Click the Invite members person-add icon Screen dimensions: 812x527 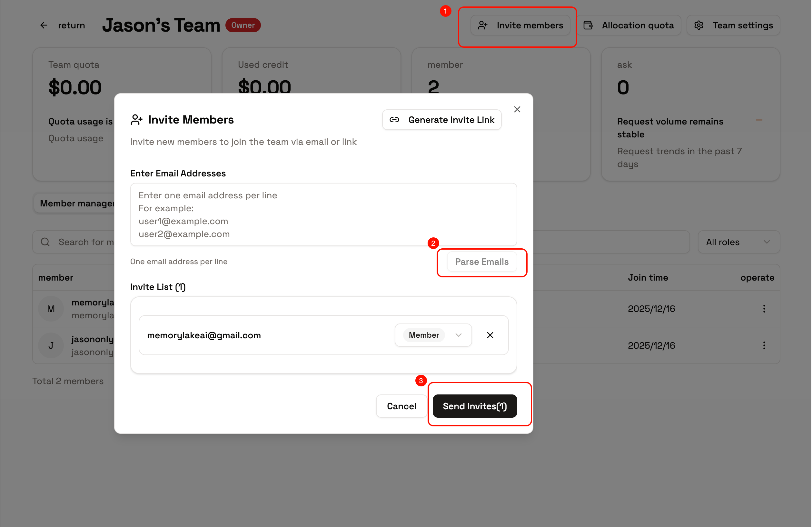[x=482, y=25]
